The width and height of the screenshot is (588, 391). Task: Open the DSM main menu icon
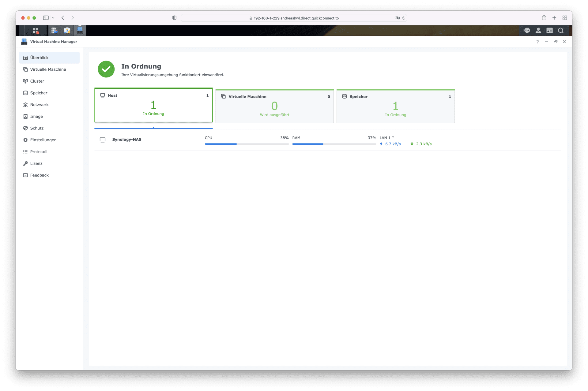coord(36,31)
